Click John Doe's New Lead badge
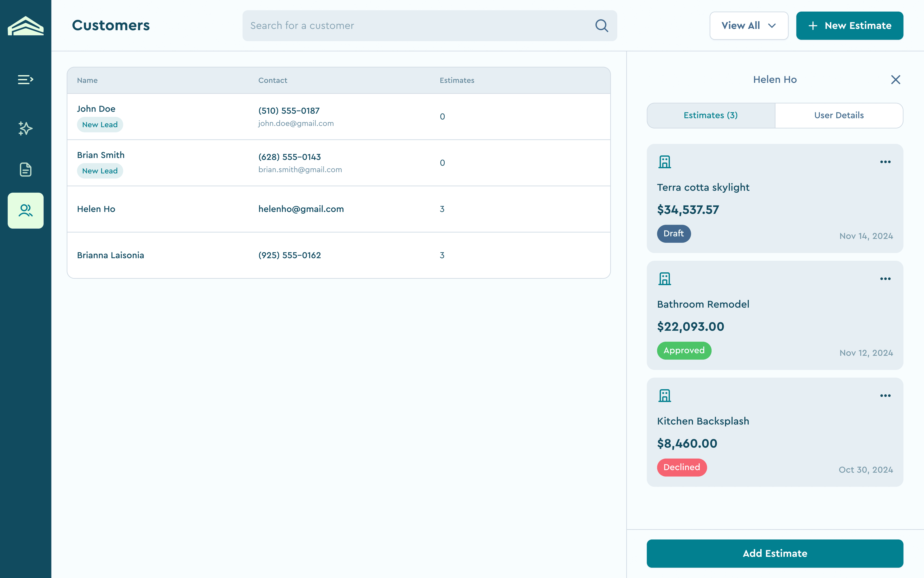The width and height of the screenshot is (924, 578). click(x=100, y=125)
